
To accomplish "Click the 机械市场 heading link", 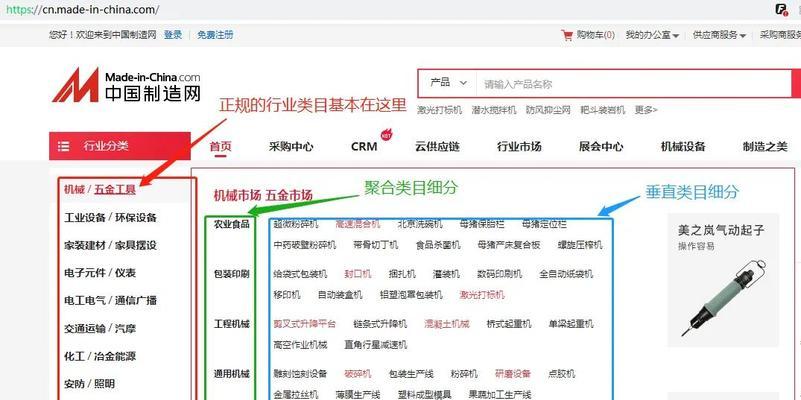I will tap(237, 195).
